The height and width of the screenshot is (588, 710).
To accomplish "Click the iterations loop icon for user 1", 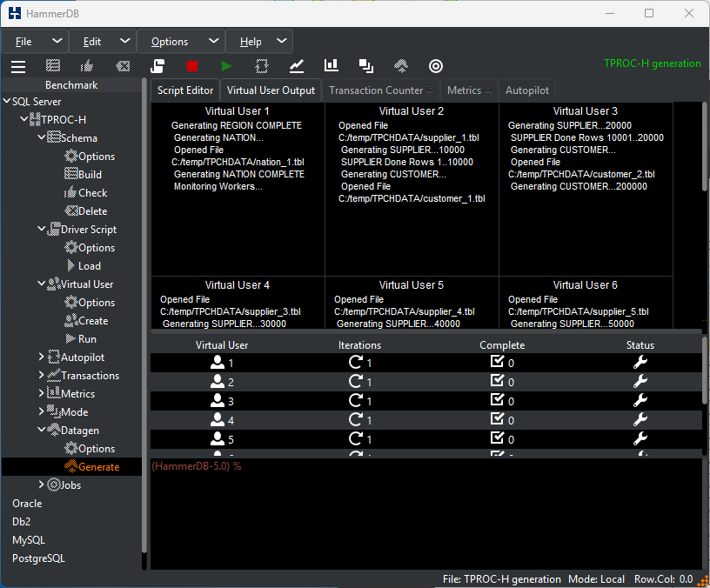I will point(356,362).
